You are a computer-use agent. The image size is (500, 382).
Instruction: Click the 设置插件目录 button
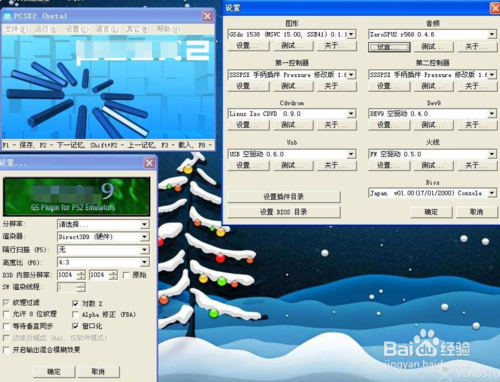(284, 197)
